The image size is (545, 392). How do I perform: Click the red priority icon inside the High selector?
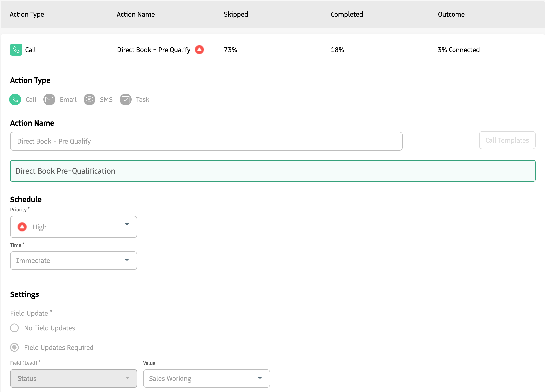pos(22,227)
